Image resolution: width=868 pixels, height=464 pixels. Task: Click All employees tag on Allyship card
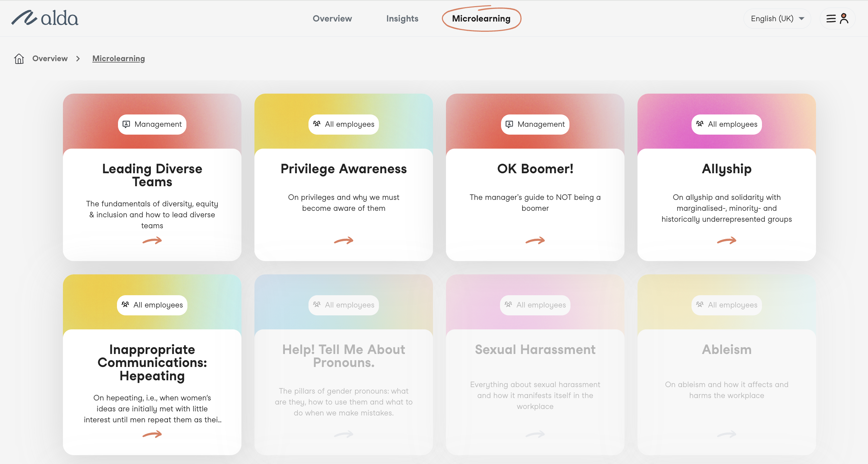point(726,124)
